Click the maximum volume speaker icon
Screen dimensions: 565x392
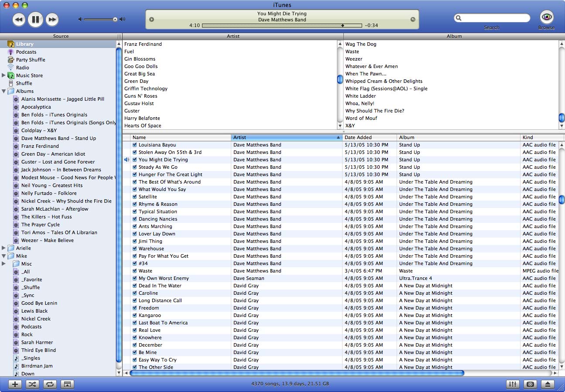pos(123,19)
